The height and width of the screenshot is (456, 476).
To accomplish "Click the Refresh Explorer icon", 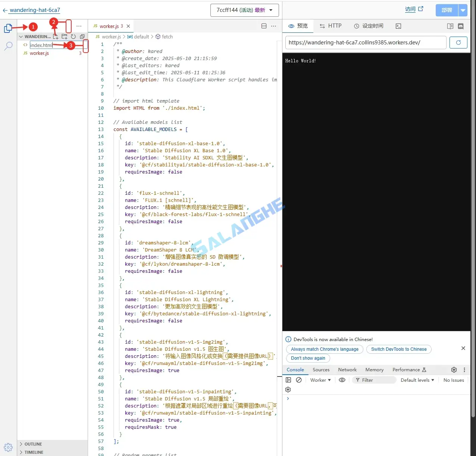I will (x=73, y=37).
